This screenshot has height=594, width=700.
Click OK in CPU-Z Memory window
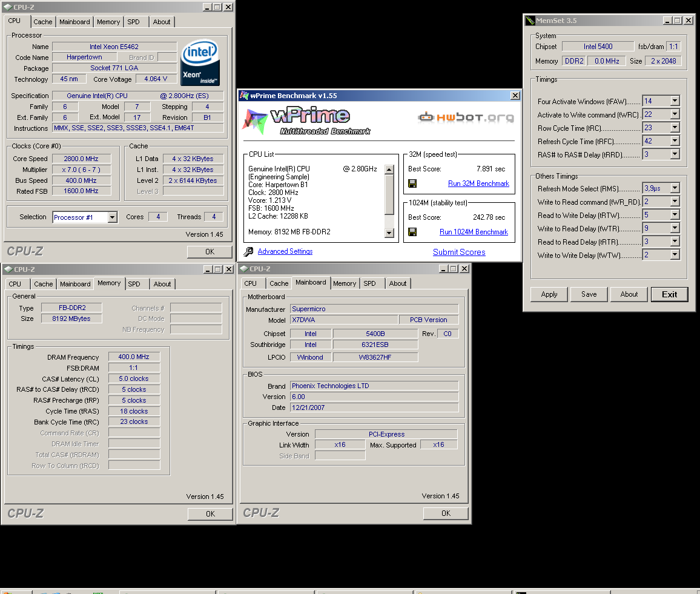click(210, 514)
